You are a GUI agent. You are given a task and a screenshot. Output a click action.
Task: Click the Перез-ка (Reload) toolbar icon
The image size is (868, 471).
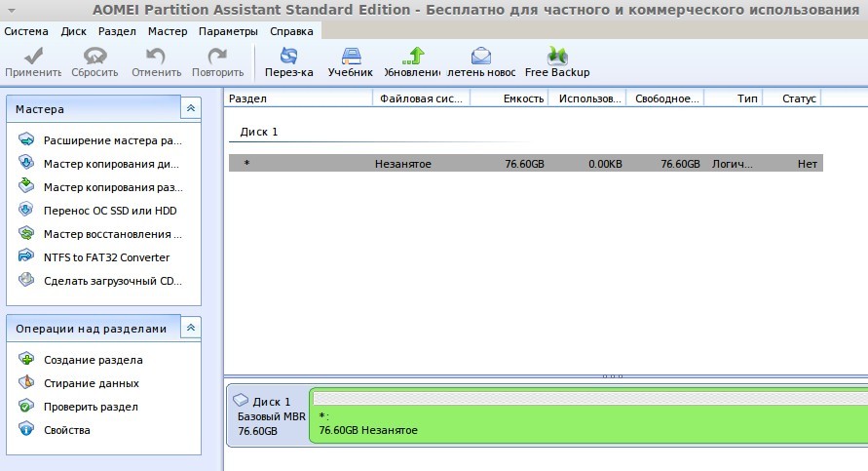point(288,56)
